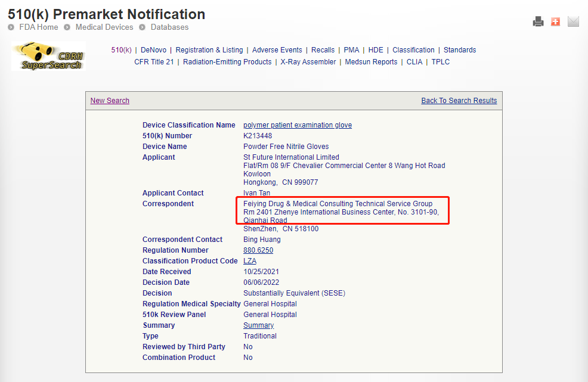Screen dimensions: 588x382
Task: Click the printer icon
Action: 538,22
